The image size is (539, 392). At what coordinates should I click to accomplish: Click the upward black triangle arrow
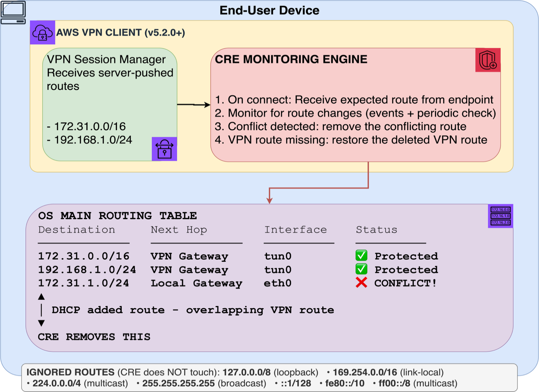coord(41,297)
